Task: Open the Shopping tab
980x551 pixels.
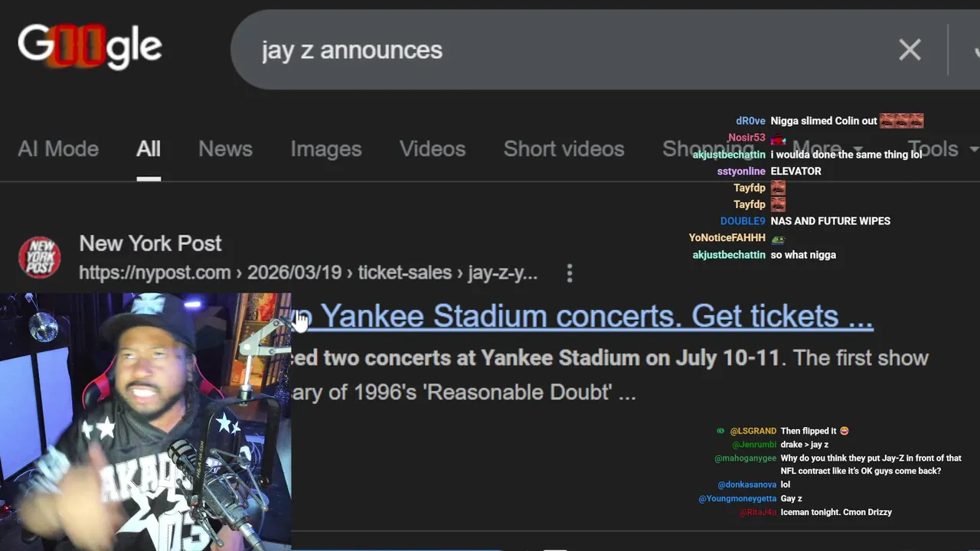Action: point(708,148)
